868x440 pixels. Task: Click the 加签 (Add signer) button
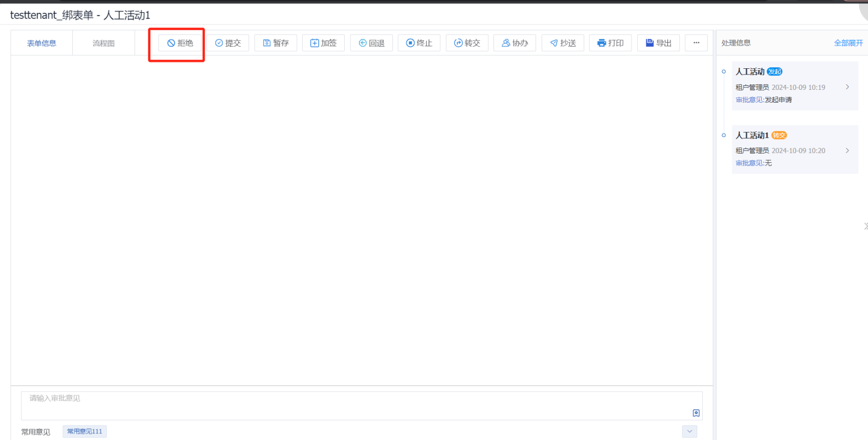(x=323, y=43)
